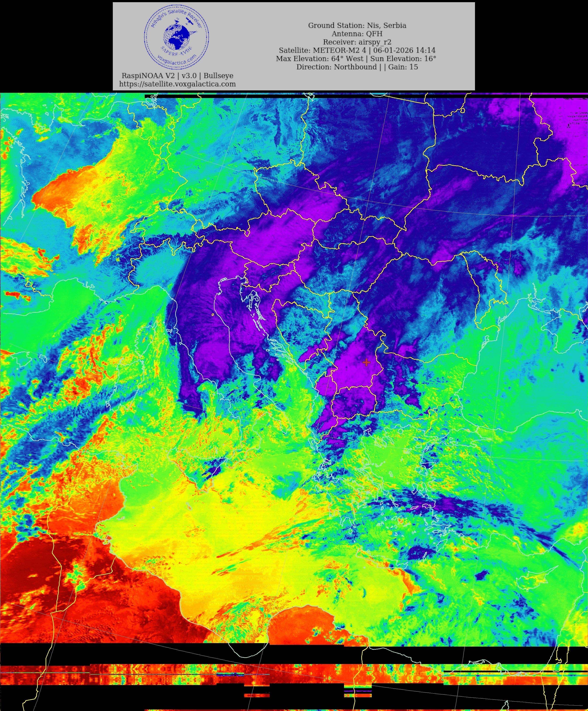Click the Max Elevation and Sun Elevation line

356,59
